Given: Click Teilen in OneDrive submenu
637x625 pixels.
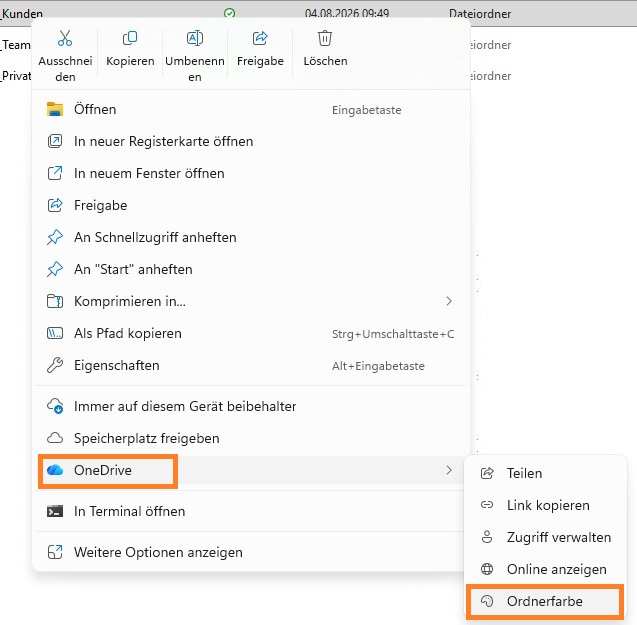Looking at the screenshot, I should click(x=546, y=473).
